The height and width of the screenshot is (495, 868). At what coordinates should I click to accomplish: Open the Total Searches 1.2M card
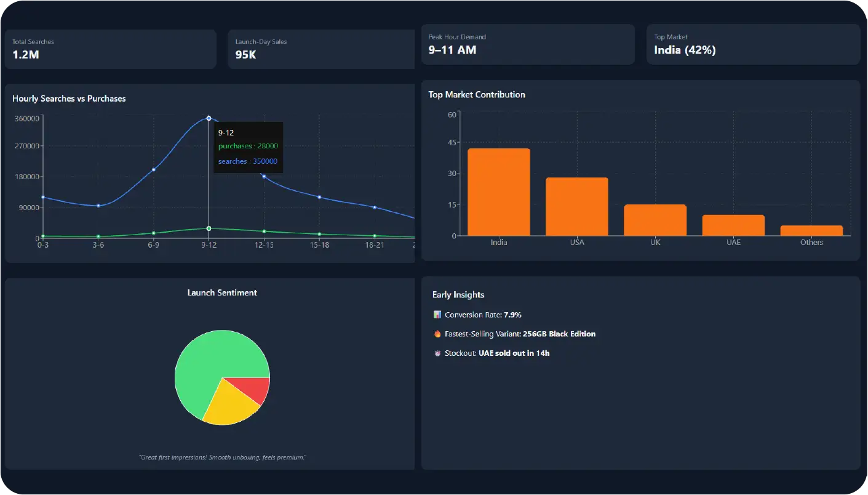point(110,49)
